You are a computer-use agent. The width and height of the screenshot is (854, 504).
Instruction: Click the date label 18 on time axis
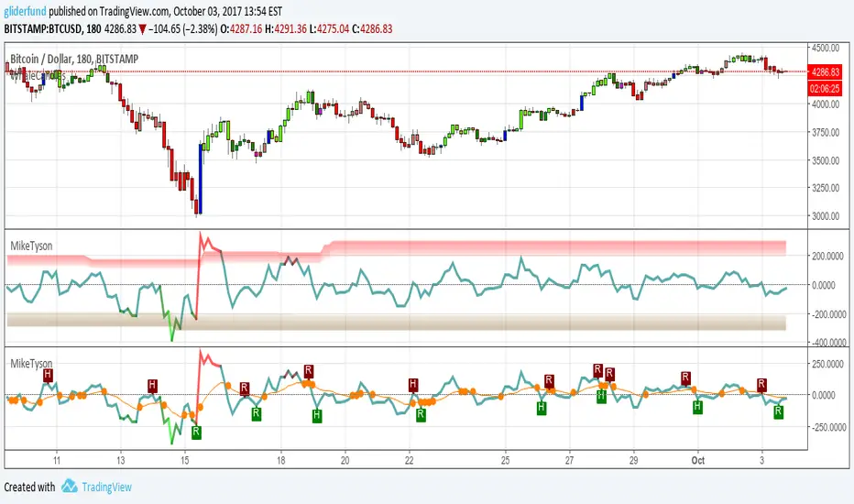(281, 460)
